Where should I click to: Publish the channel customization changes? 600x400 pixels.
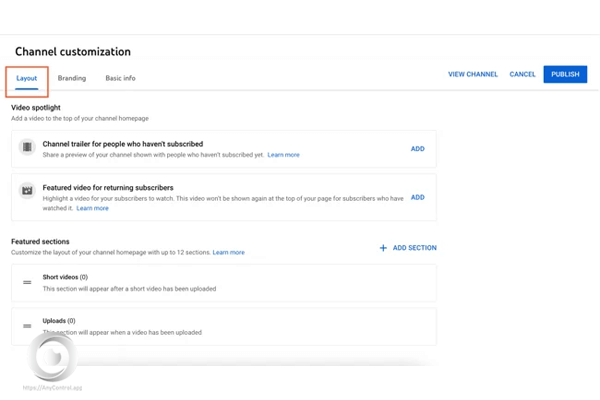coord(565,74)
